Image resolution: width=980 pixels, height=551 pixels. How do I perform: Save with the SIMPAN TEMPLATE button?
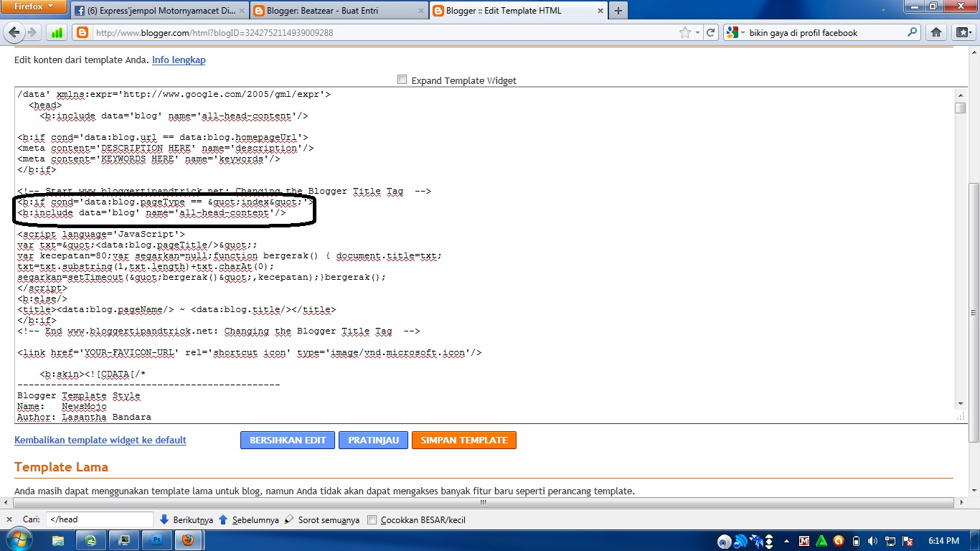(464, 440)
